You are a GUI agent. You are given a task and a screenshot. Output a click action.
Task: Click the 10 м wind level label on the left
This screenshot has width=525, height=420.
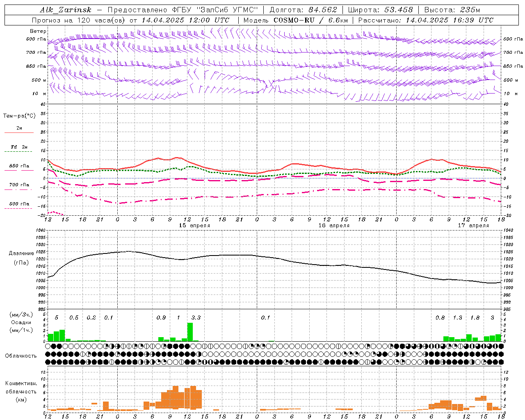click(x=39, y=94)
